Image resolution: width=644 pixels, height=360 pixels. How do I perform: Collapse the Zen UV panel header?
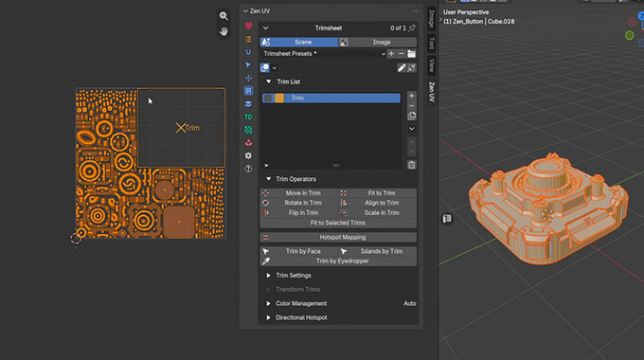pos(245,11)
